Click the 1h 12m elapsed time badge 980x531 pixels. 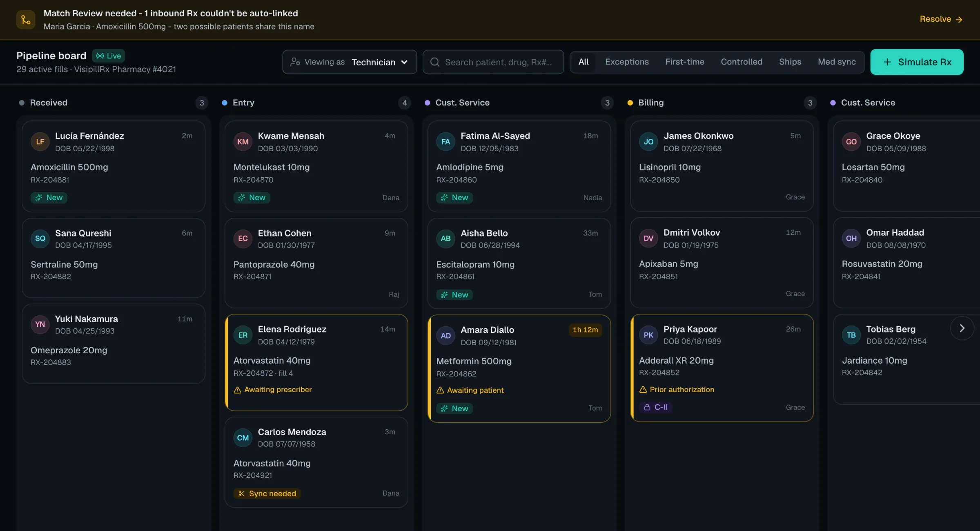(x=585, y=330)
